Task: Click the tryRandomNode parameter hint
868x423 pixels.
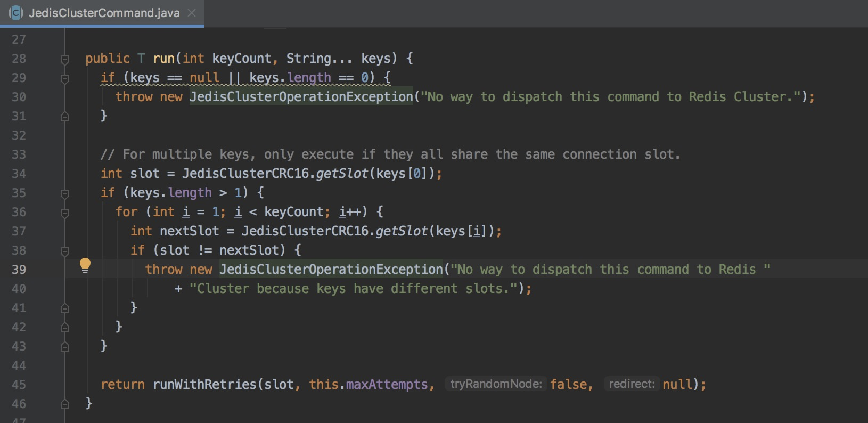Action: pyautogui.click(x=496, y=384)
